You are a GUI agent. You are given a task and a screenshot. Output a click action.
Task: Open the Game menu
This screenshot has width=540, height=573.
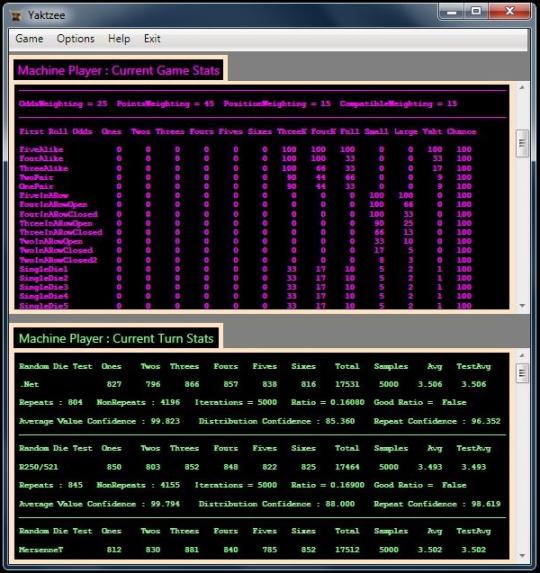pos(29,39)
